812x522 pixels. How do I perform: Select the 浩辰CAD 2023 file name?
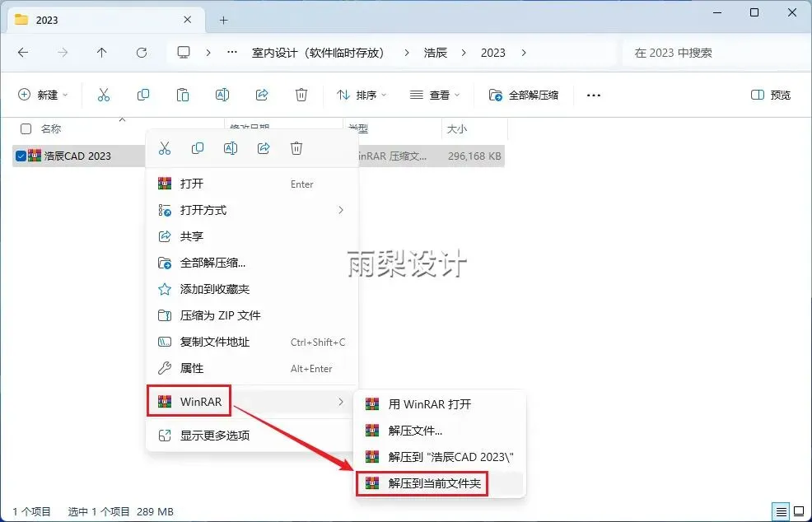click(77, 156)
